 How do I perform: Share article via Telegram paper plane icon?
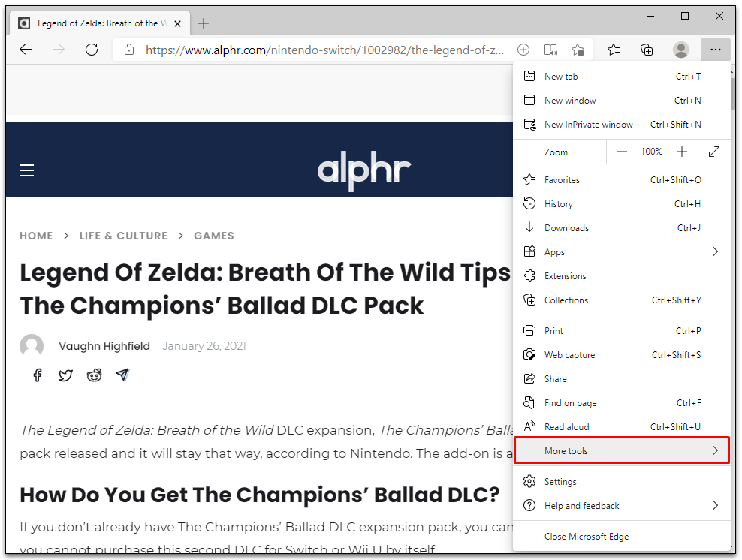[x=122, y=375]
